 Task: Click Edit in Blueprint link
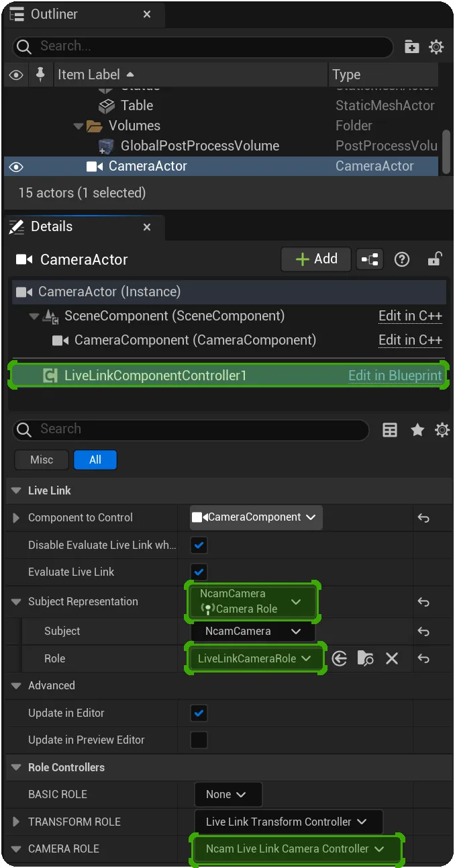tap(395, 376)
